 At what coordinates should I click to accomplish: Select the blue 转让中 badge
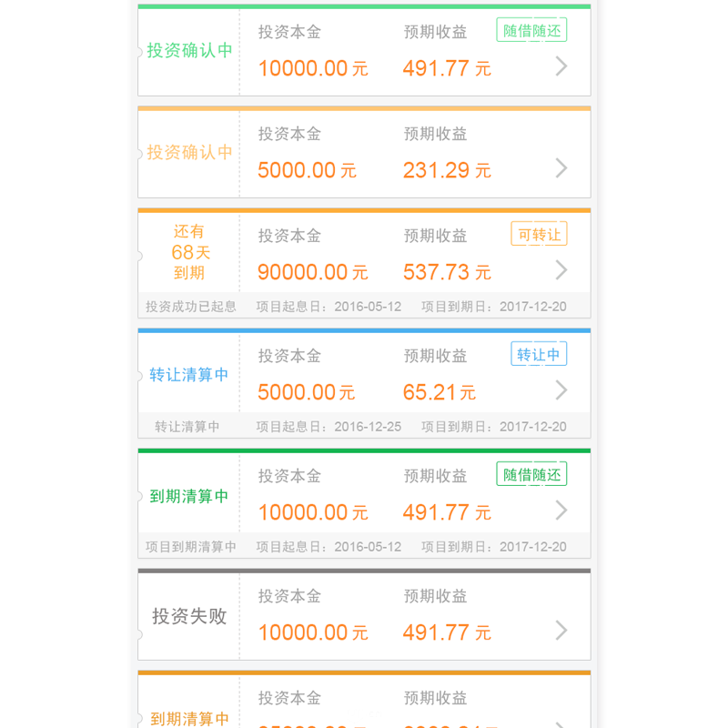[x=539, y=354]
